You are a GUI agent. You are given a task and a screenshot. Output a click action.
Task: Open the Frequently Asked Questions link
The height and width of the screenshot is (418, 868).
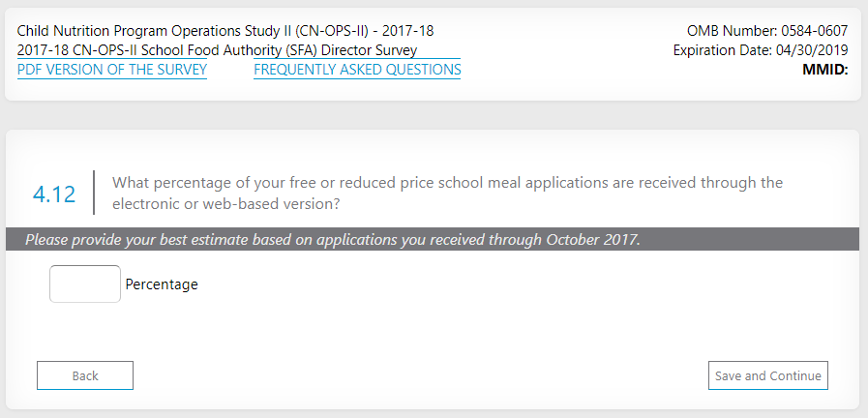point(357,70)
